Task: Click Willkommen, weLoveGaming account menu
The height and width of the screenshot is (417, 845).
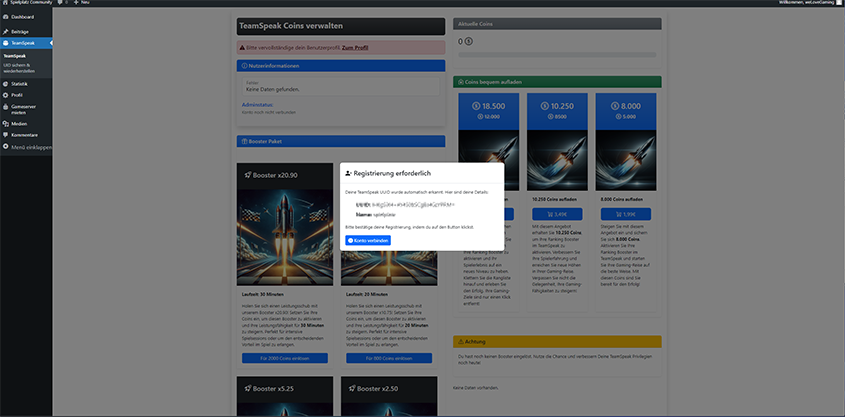Action: [x=810, y=3]
